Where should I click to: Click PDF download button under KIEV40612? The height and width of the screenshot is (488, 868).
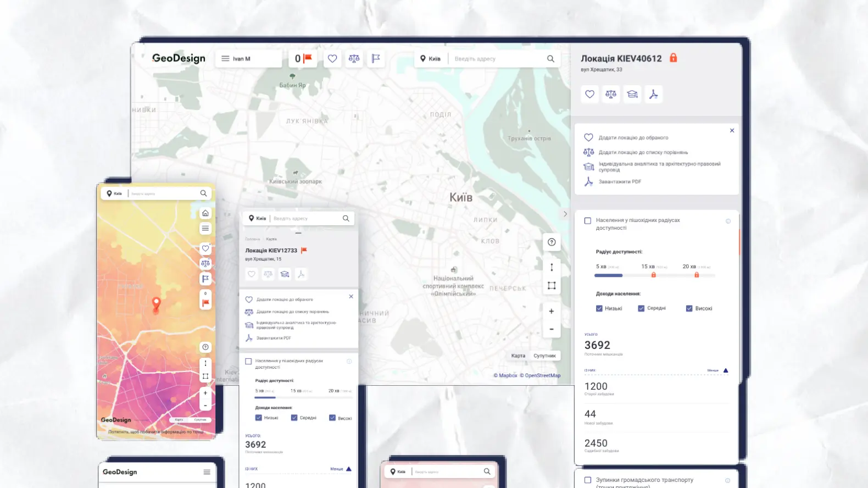click(654, 94)
